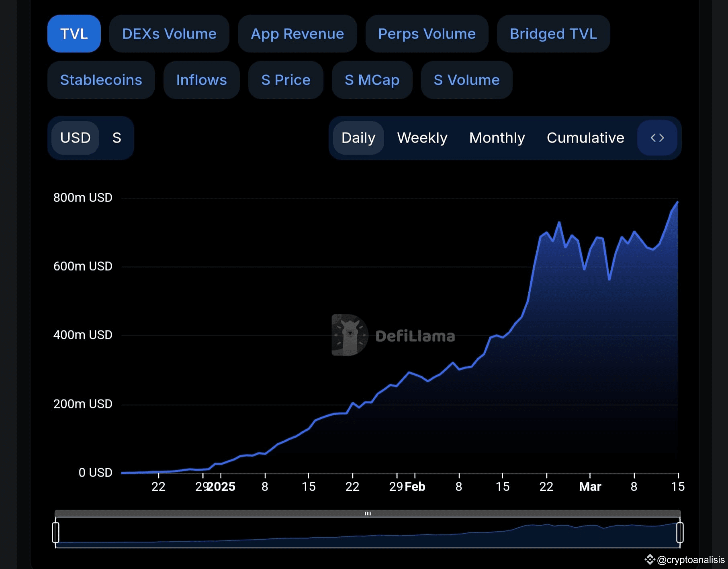728x569 pixels.
Task: Select the Monthly grouping option
Action: 497,138
